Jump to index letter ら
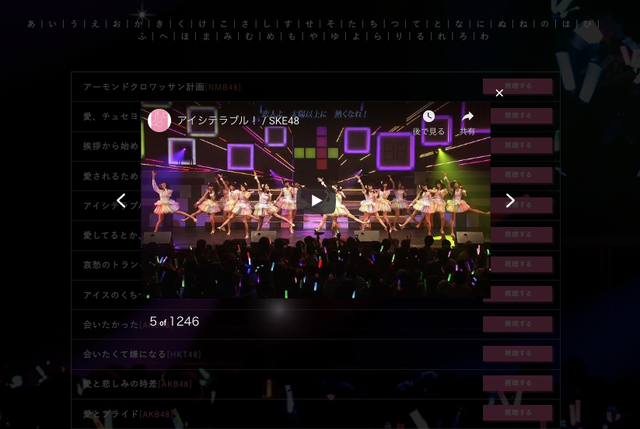This screenshot has width=640, height=429. pyautogui.click(x=377, y=36)
